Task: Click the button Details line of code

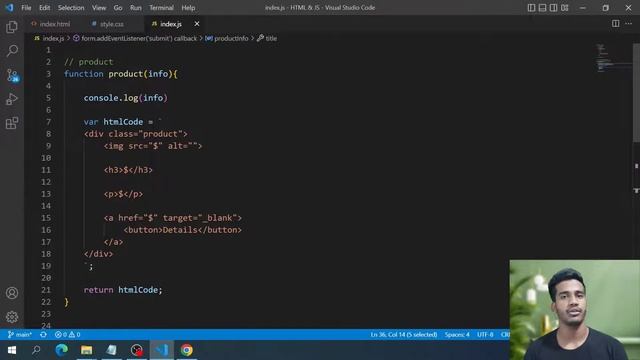Action: pos(182,230)
